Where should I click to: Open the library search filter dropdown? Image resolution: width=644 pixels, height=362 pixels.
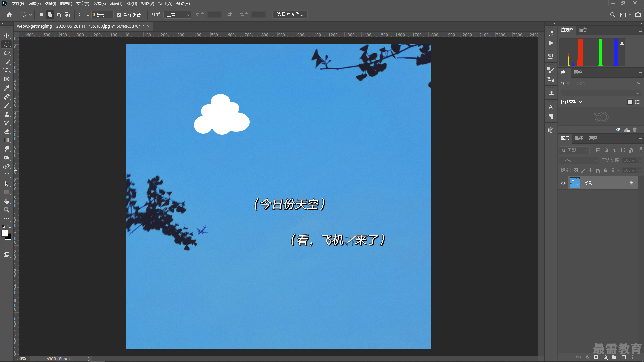(x=638, y=83)
